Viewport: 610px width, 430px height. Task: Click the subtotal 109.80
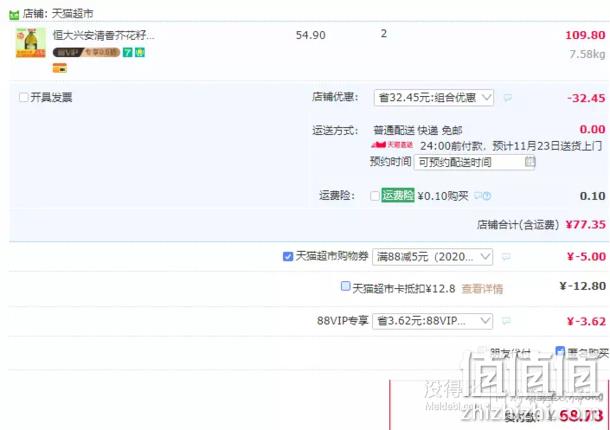(x=585, y=35)
